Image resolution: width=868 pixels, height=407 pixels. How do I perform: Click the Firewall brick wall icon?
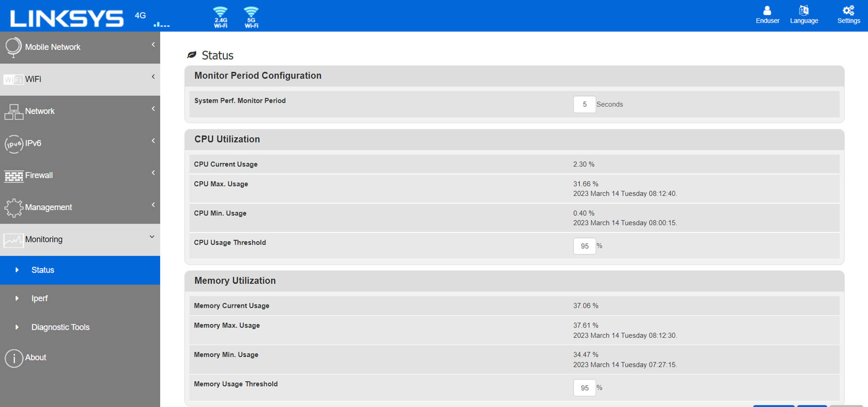14,176
